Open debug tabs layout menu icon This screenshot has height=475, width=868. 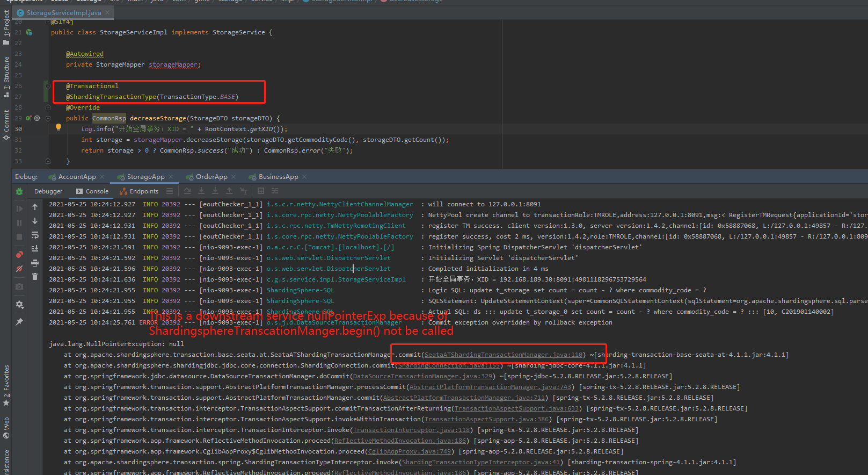coord(170,191)
